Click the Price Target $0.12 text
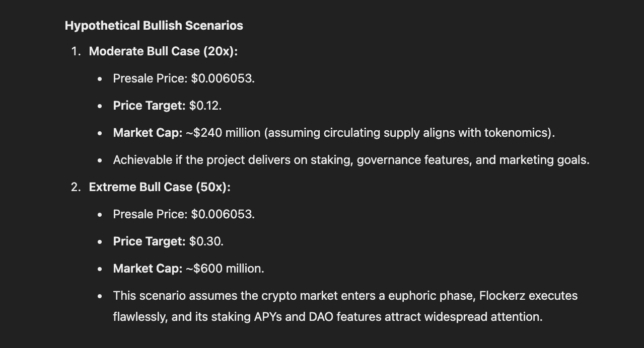This screenshot has width=644, height=348. 167,106
